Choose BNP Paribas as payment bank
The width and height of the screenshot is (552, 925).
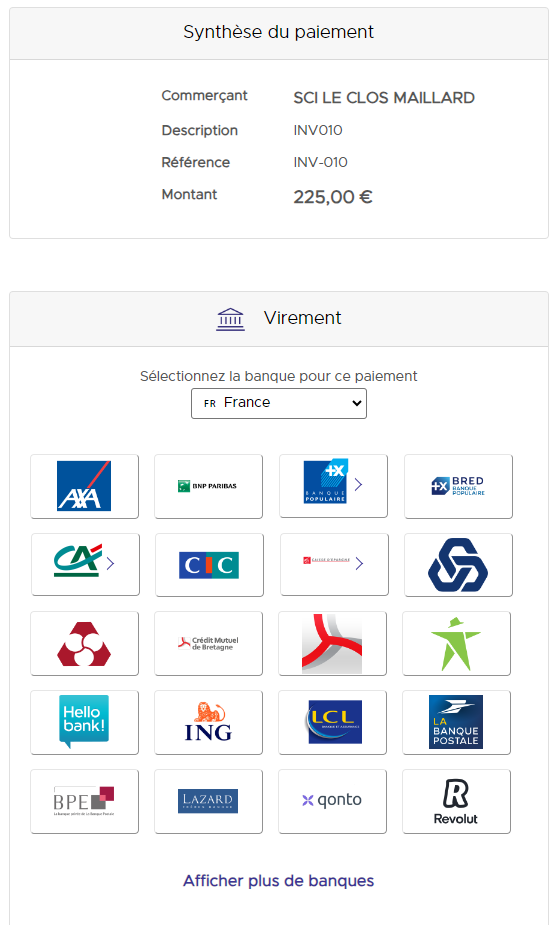click(x=208, y=486)
